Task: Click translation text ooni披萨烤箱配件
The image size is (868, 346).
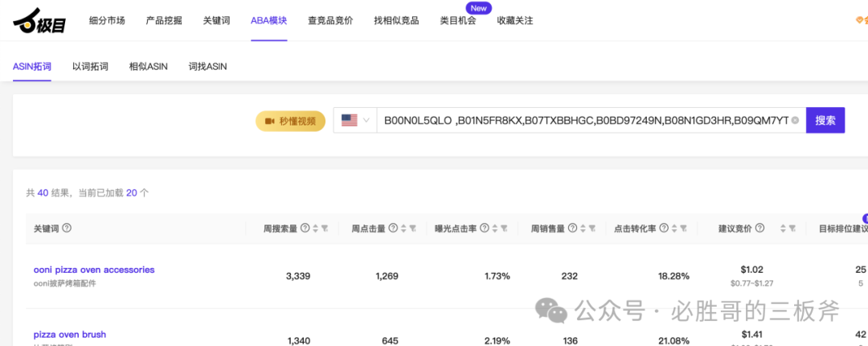Action: 65,283
